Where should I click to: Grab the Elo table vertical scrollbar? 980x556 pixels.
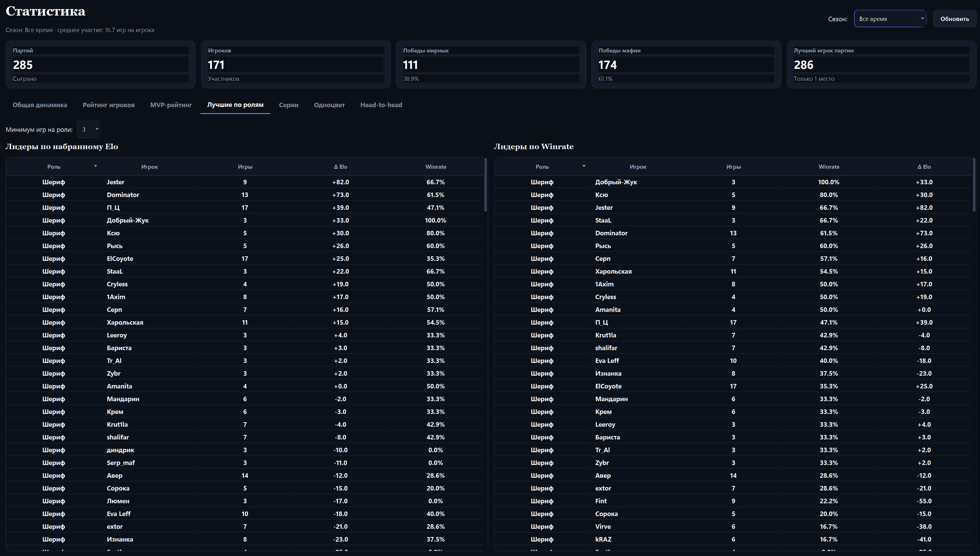[485, 185]
